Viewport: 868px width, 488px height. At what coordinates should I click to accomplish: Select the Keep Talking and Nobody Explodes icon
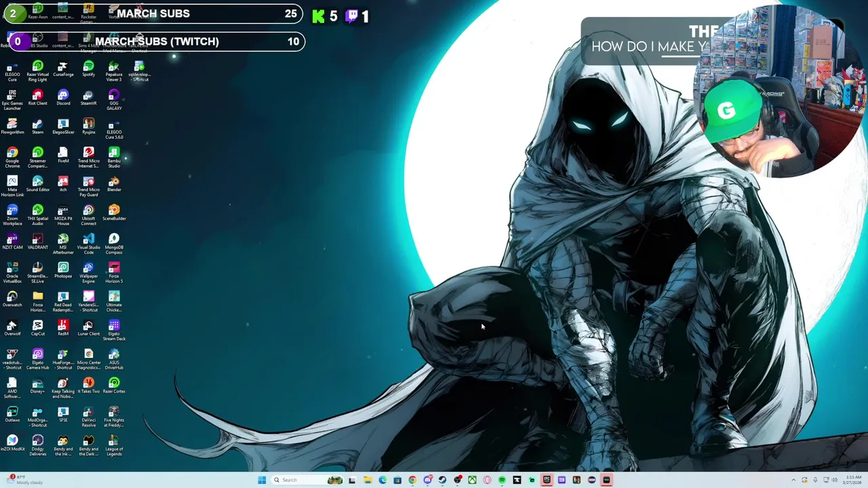pyautogui.click(x=63, y=388)
